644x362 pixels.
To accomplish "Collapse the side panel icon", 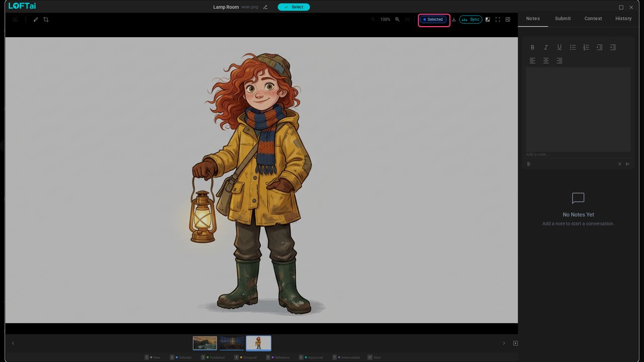I will 508,20.
